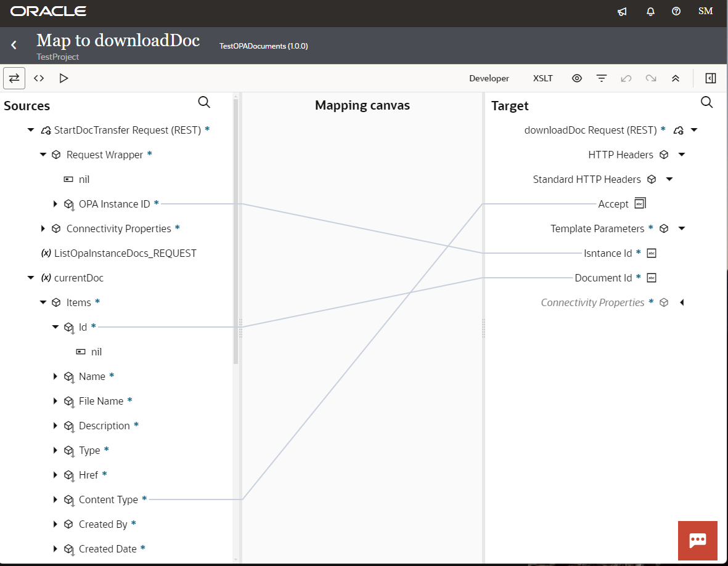Open the SM account menu
This screenshot has height=566, width=728.
pos(705,11)
